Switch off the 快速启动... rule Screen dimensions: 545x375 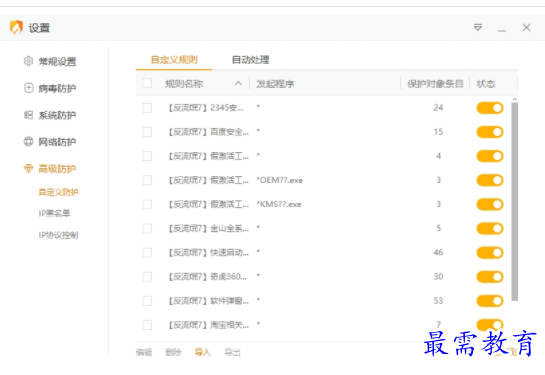(490, 252)
